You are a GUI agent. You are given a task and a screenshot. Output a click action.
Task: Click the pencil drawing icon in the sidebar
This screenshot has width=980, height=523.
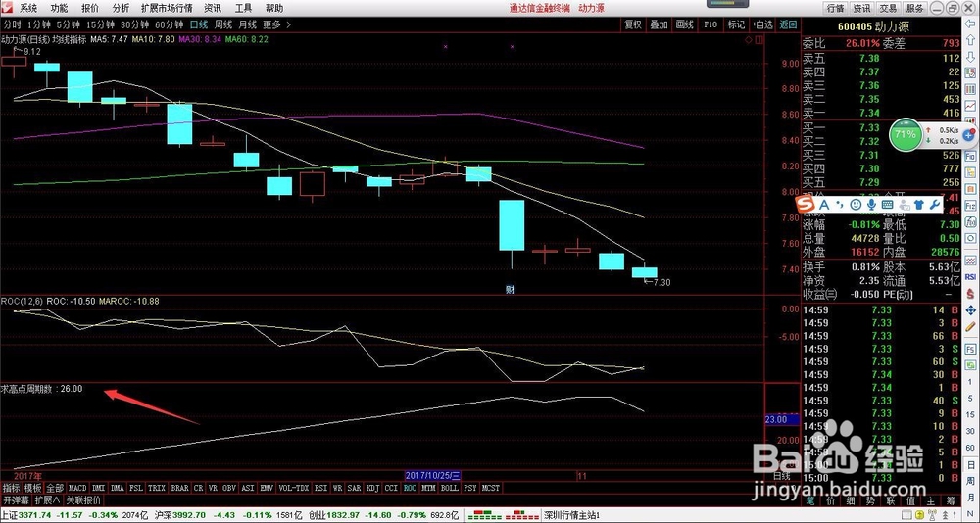[x=970, y=326]
